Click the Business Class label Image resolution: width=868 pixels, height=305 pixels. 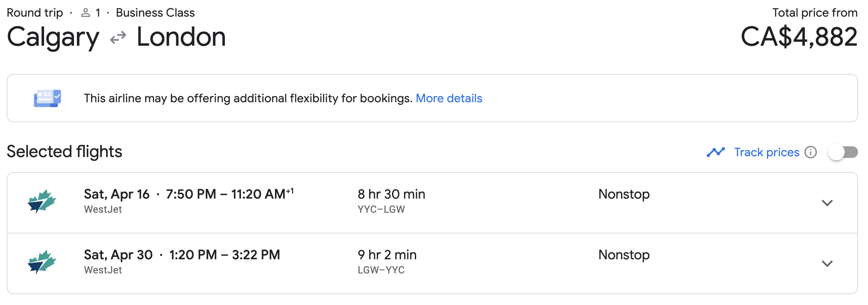pyautogui.click(x=155, y=13)
